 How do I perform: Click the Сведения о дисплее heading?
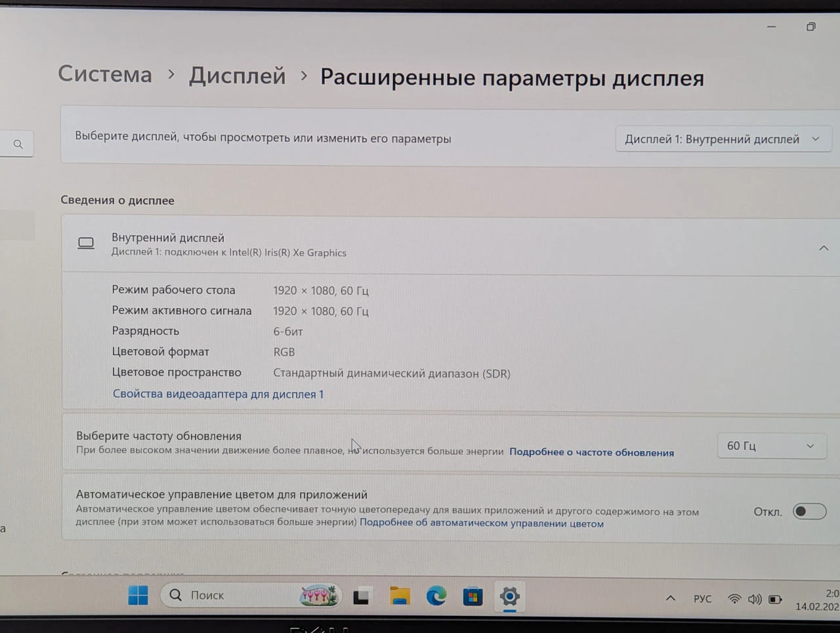[x=117, y=200]
